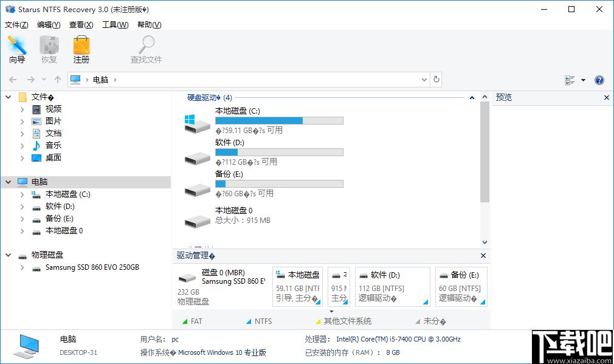Expand the 视频 tree node
614x364 pixels.
(22, 109)
